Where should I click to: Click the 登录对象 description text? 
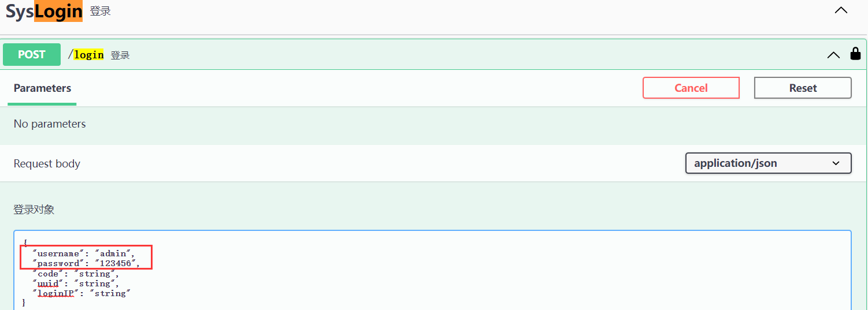click(x=34, y=210)
